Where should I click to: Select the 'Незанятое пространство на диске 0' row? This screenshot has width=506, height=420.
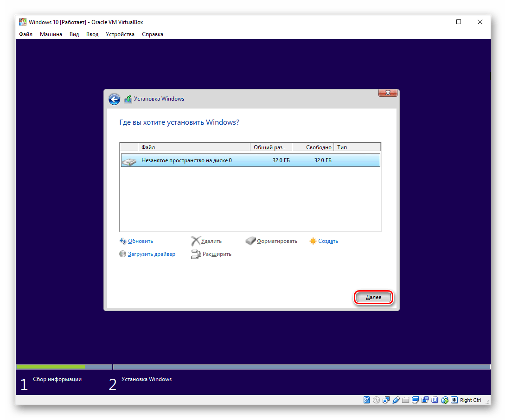(250, 160)
